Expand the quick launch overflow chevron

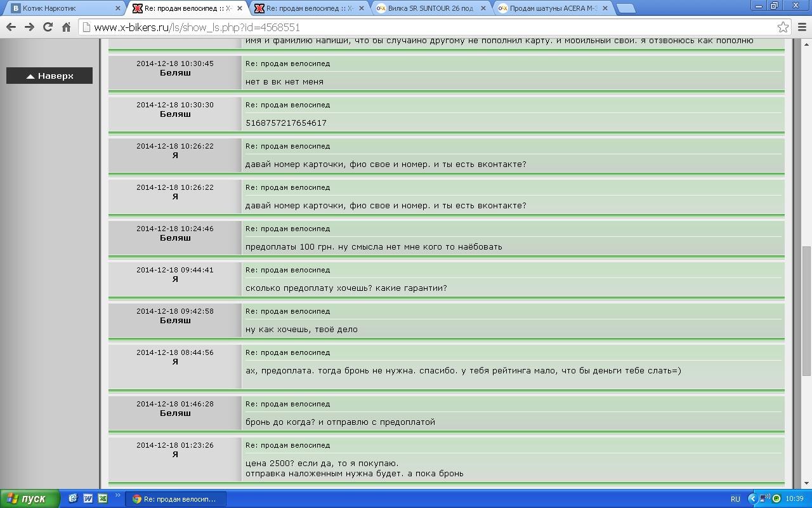pos(117,496)
